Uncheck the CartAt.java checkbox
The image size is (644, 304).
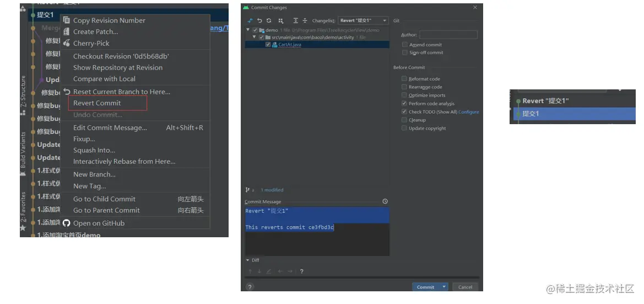[x=268, y=45]
